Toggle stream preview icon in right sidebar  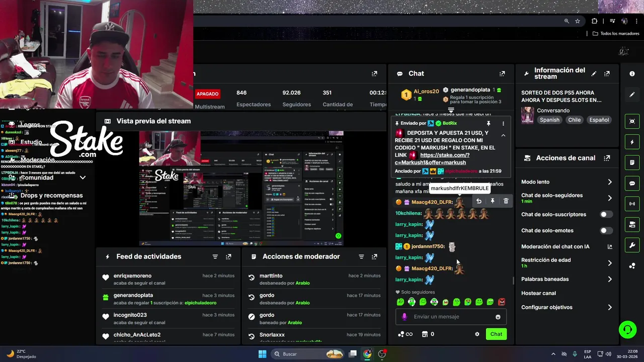pos(632,121)
